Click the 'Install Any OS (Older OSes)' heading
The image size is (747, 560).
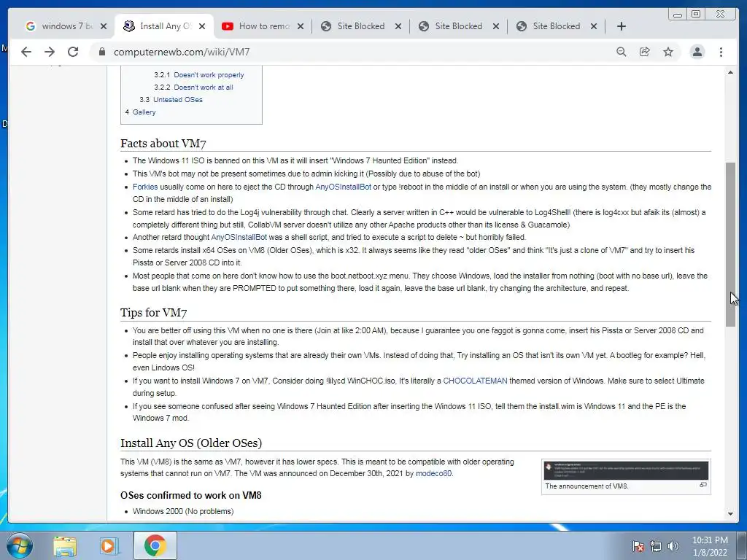191,443
